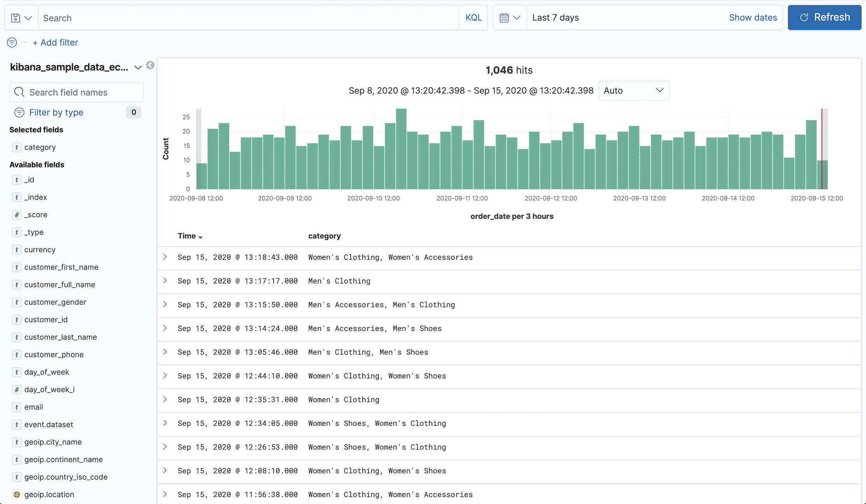Open the Auto interval dropdown

tap(633, 91)
